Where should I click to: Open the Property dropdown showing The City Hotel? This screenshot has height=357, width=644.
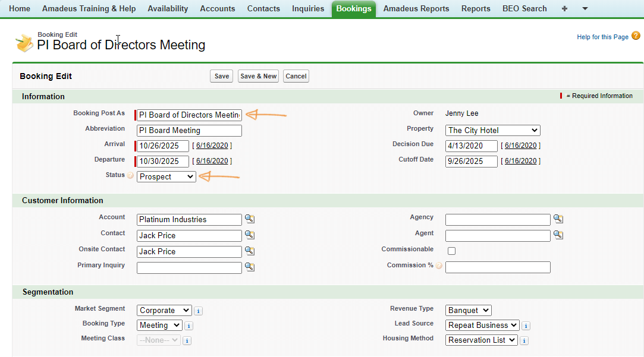coord(492,131)
